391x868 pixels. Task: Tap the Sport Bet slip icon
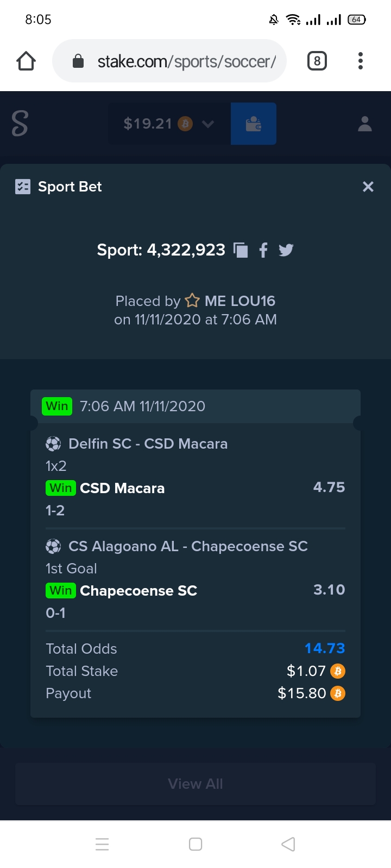23,187
